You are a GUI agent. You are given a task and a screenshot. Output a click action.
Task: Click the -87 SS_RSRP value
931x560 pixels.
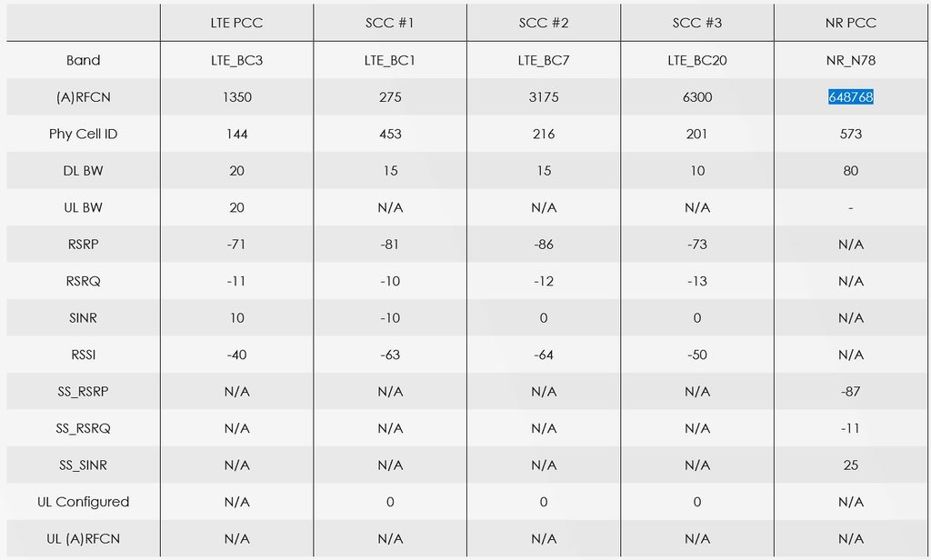[851, 391]
